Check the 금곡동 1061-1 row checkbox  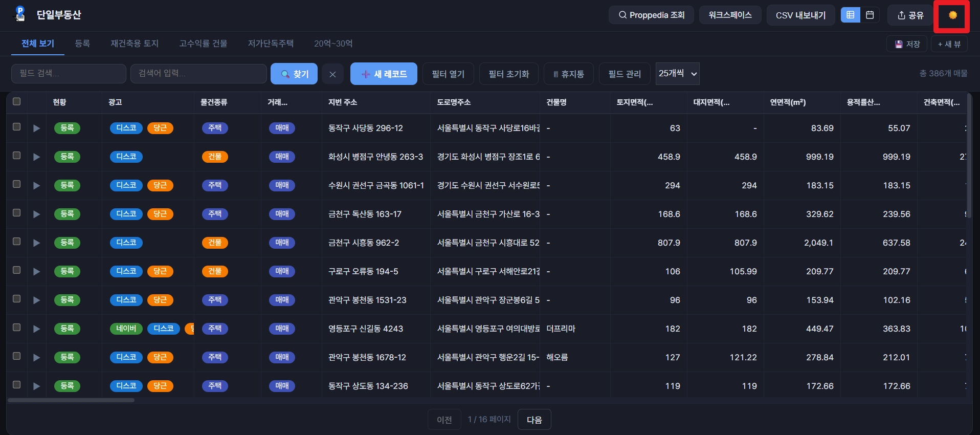coord(16,184)
